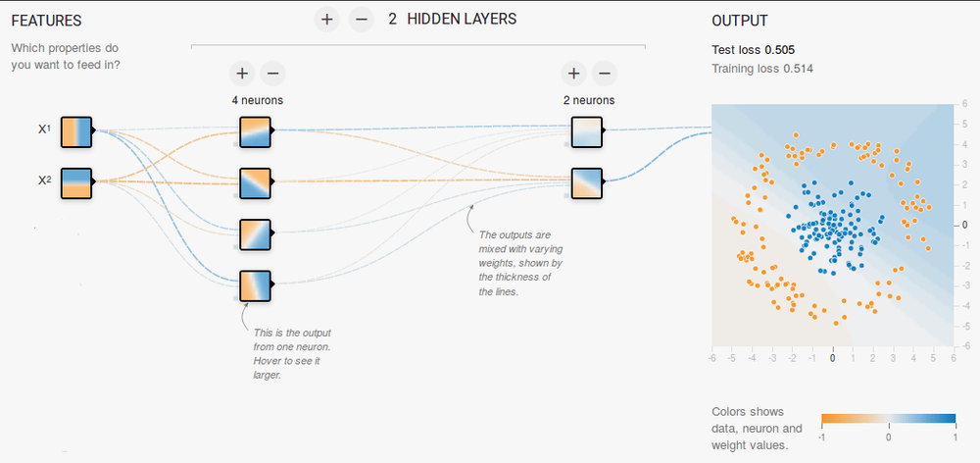980x463 pixels.
Task: Click the FEATURES heading
Action: pyautogui.click(x=46, y=21)
